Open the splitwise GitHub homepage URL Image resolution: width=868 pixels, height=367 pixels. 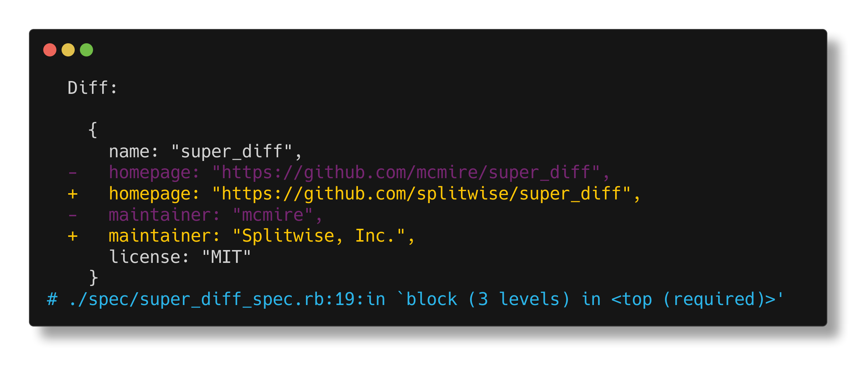tap(421, 194)
